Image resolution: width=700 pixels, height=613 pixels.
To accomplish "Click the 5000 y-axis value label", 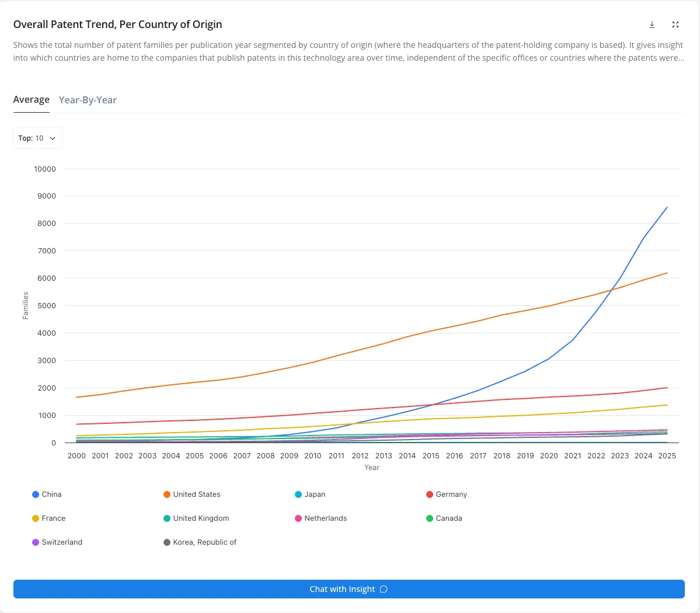I will (47, 306).
